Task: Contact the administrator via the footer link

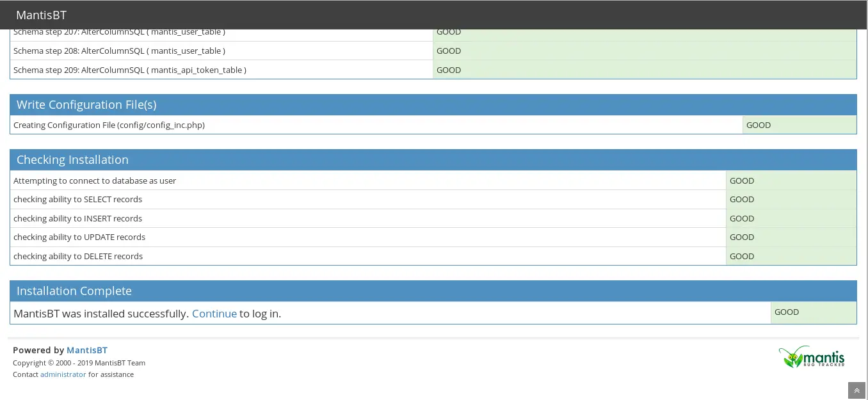Action: tap(63, 374)
